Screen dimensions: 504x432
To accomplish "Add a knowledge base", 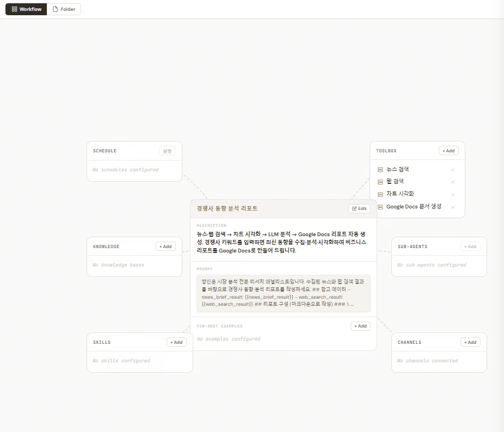I will (x=165, y=246).
